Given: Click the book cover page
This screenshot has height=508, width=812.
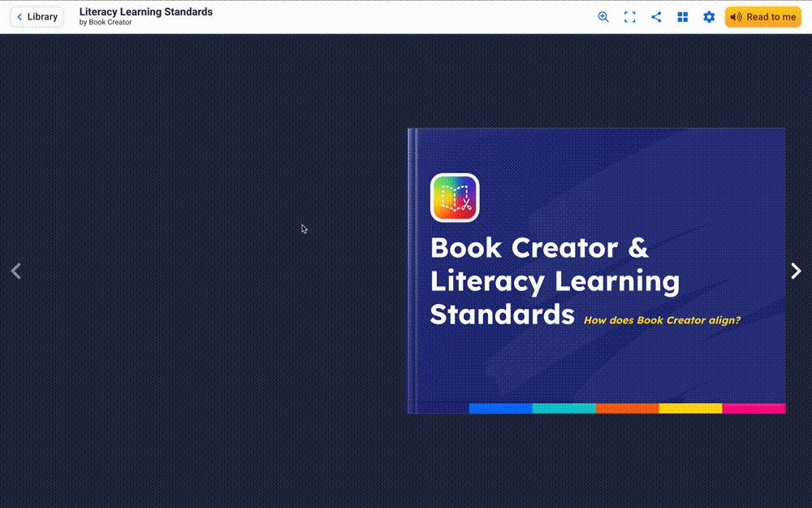Looking at the screenshot, I should (x=597, y=271).
